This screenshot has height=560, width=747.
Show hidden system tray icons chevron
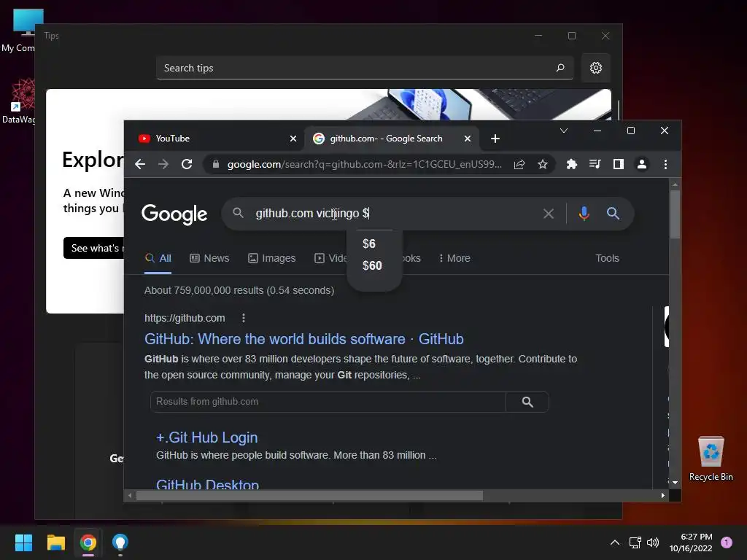[x=615, y=542]
